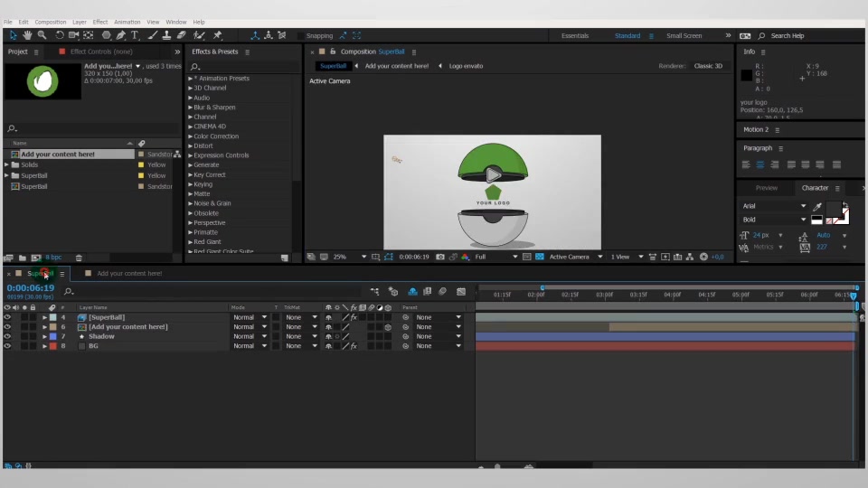Select the Eraser tool
This screenshot has height=488, width=868.
(x=181, y=35)
